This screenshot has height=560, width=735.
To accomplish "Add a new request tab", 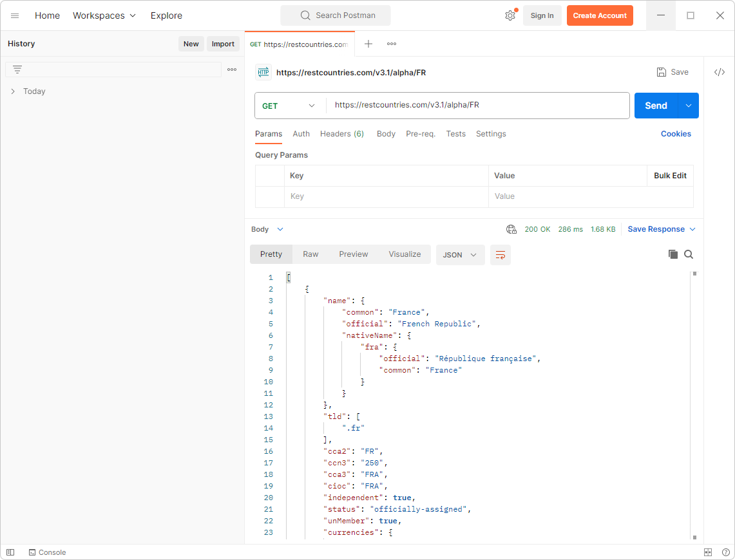I will tap(368, 44).
